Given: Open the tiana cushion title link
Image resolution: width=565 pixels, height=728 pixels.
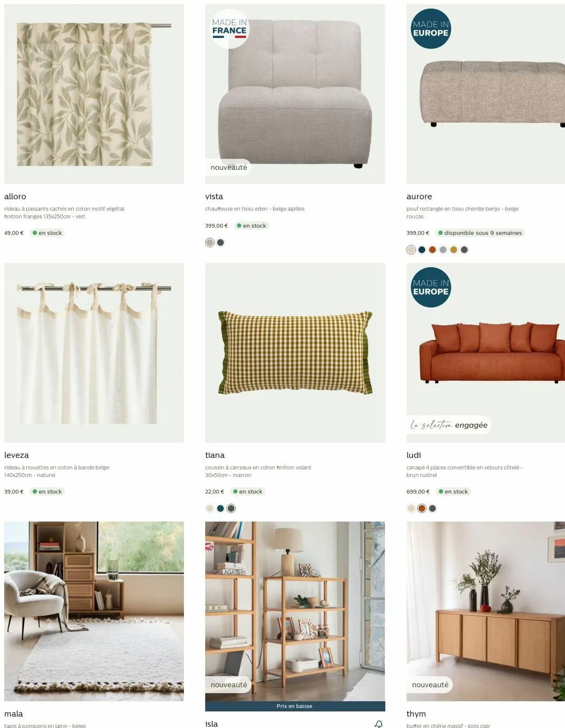Looking at the screenshot, I should (215, 455).
